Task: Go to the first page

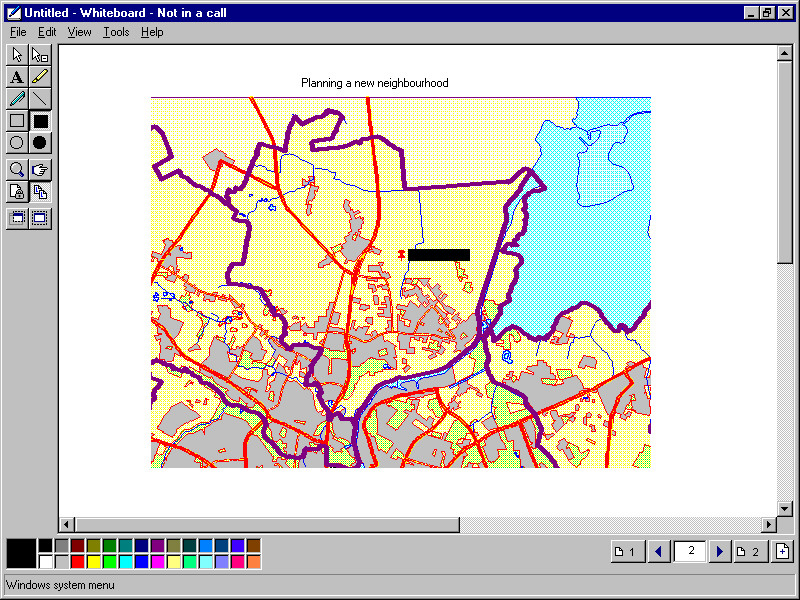Action: click(x=628, y=552)
